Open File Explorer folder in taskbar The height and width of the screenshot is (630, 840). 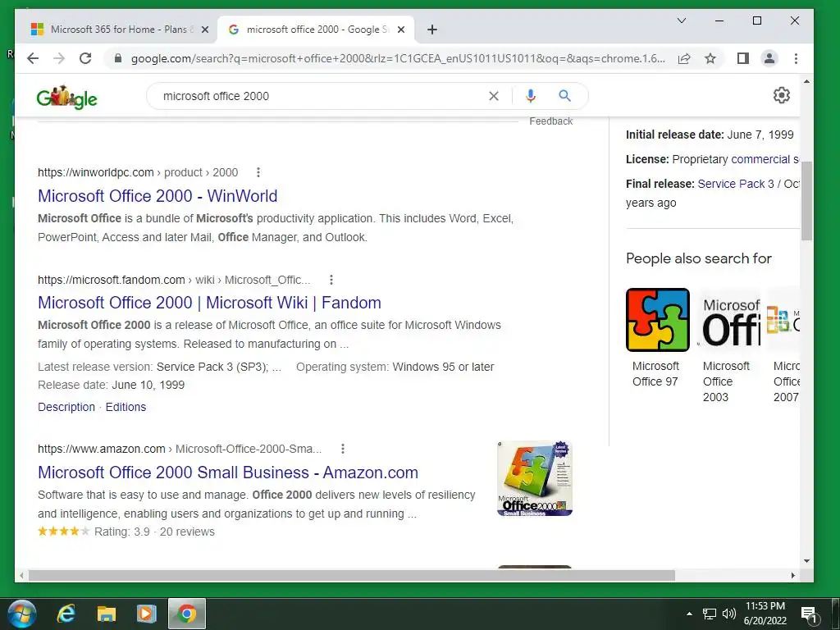point(107,614)
